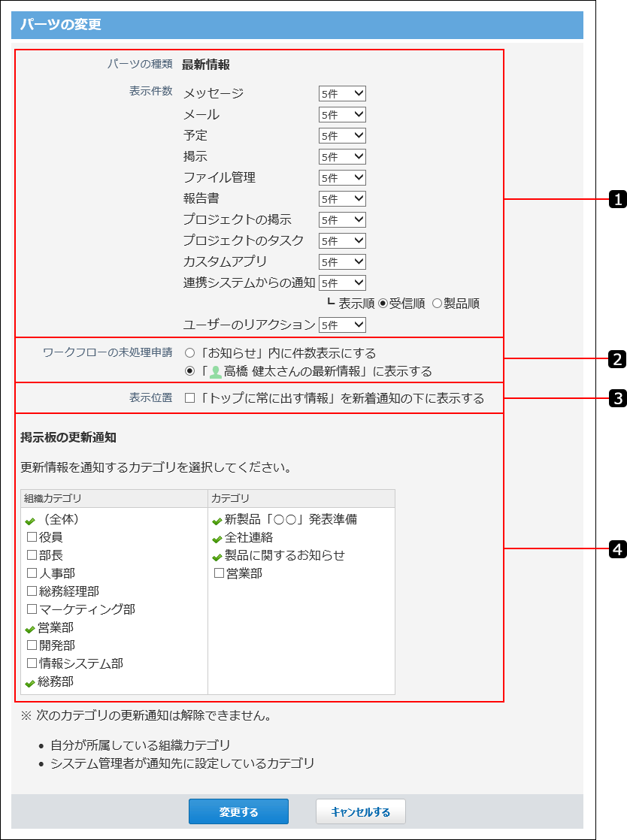Toggle the 全社連絡 checkmark icon
Screen dimensions: 627x840
tap(217, 539)
